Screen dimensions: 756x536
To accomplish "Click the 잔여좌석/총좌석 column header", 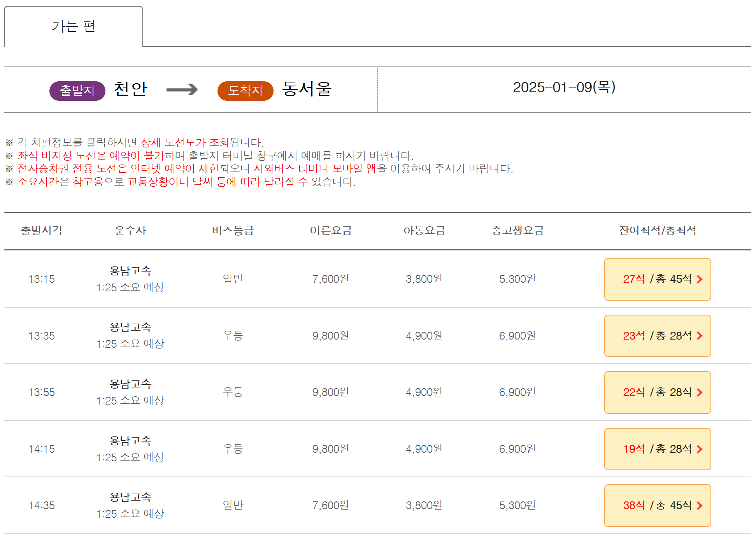I will pyautogui.click(x=657, y=231).
